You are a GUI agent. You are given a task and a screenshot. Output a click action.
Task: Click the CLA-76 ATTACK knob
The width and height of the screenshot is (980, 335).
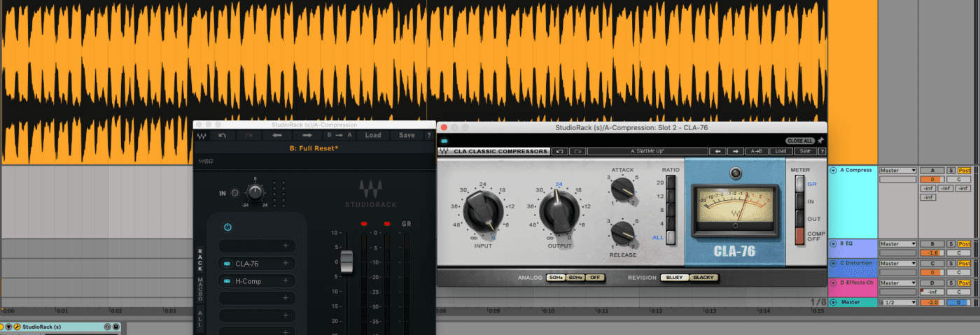[x=622, y=190]
